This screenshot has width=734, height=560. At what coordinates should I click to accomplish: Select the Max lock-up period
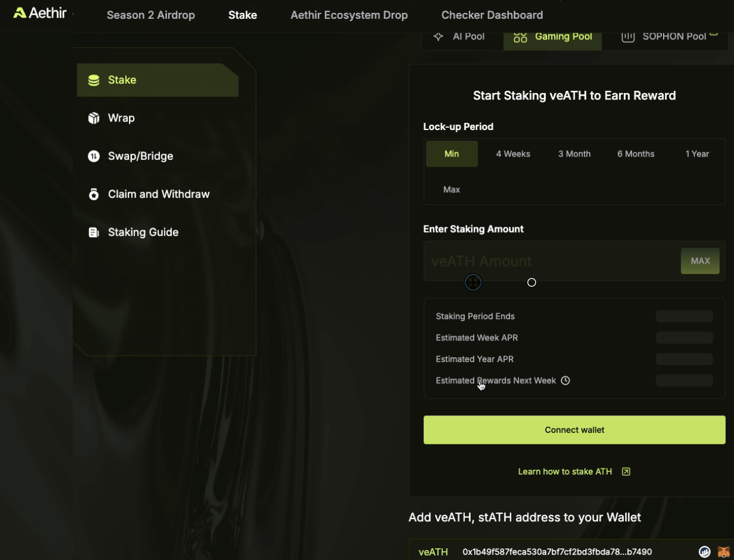point(451,190)
